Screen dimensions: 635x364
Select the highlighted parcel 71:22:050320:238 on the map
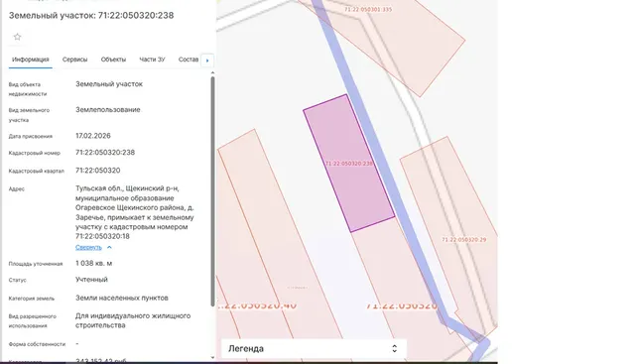348,164
